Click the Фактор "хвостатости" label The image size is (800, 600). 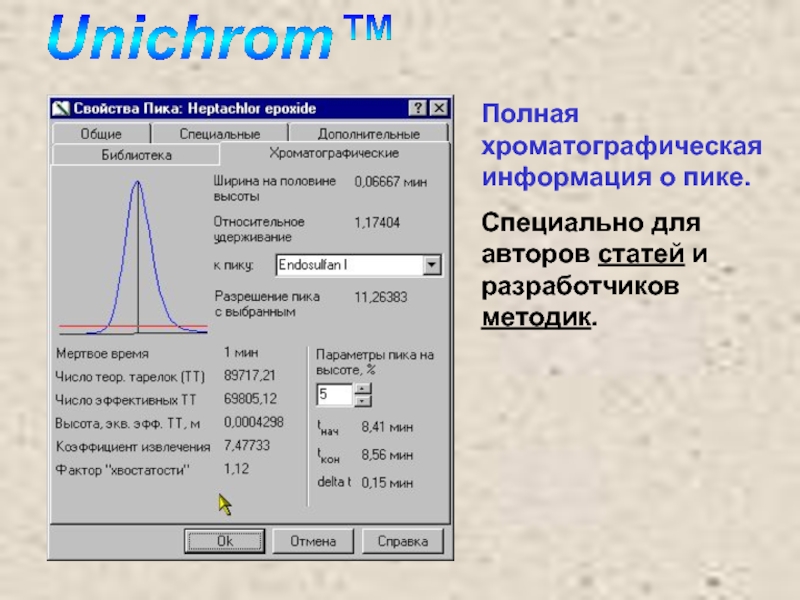pos(122,470)
